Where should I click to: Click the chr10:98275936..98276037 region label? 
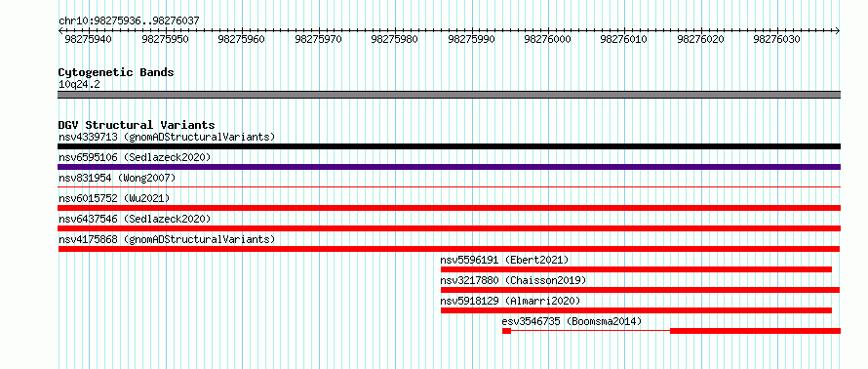point(129,20)
